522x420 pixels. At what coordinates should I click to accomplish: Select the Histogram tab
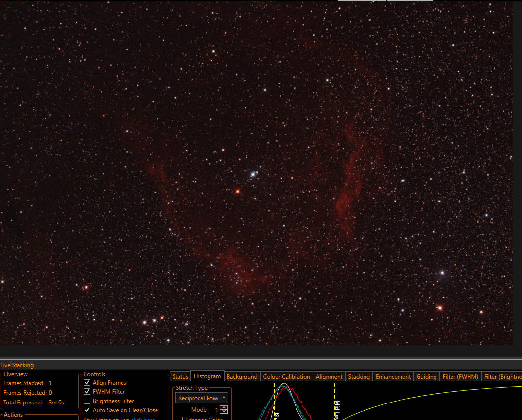(x=207, y=376)
